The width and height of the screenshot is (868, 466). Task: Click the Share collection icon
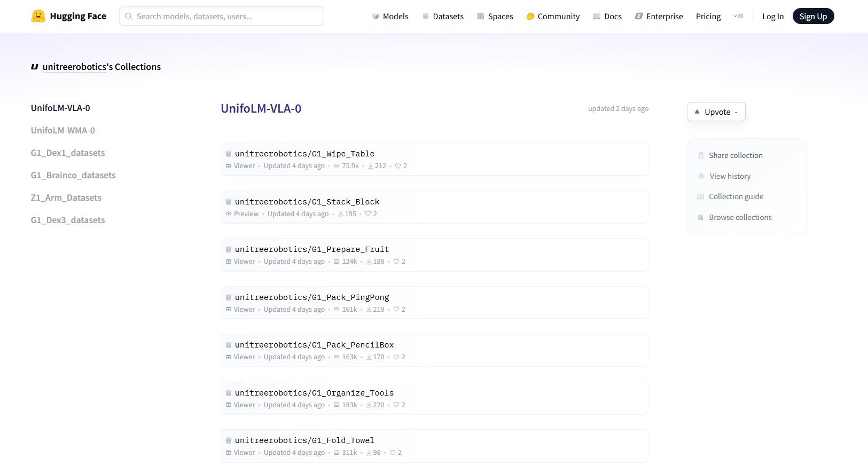click(701, 155)
